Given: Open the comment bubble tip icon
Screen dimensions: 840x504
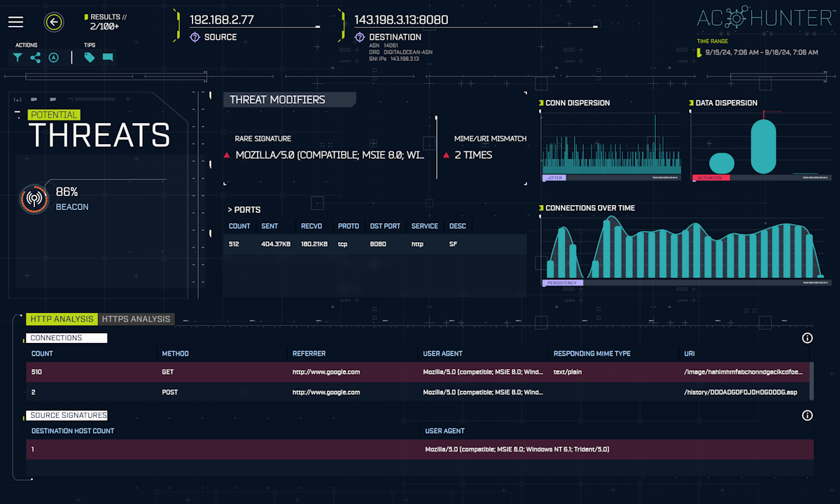Looking at the screenshot, I should [108, 58].
